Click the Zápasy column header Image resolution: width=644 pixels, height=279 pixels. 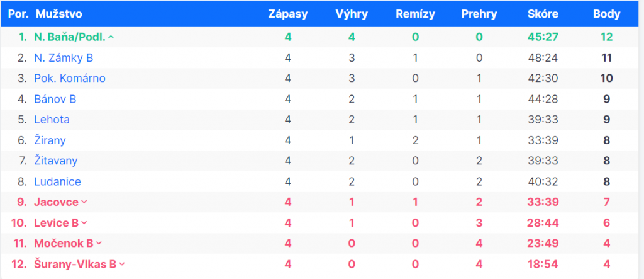point(287,14)
